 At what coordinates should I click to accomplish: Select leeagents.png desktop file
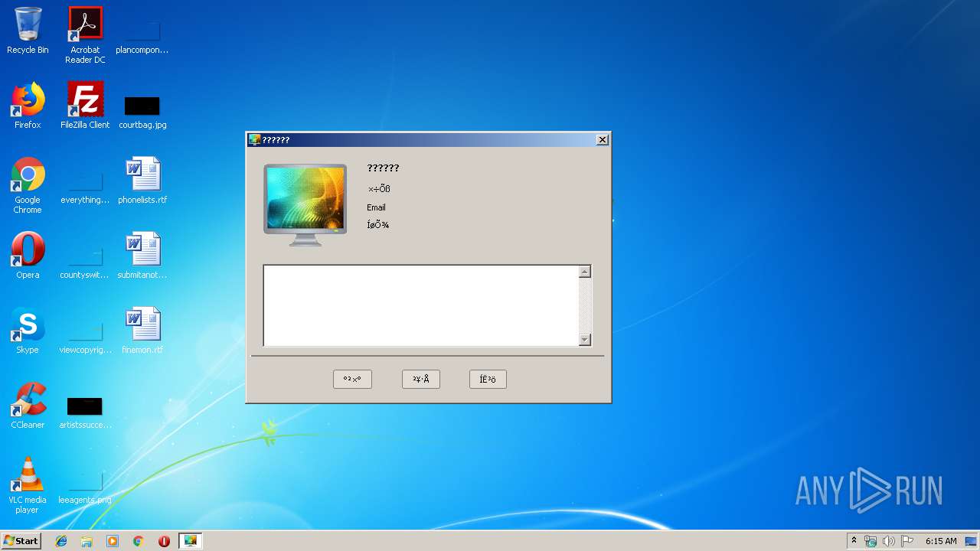85,487
